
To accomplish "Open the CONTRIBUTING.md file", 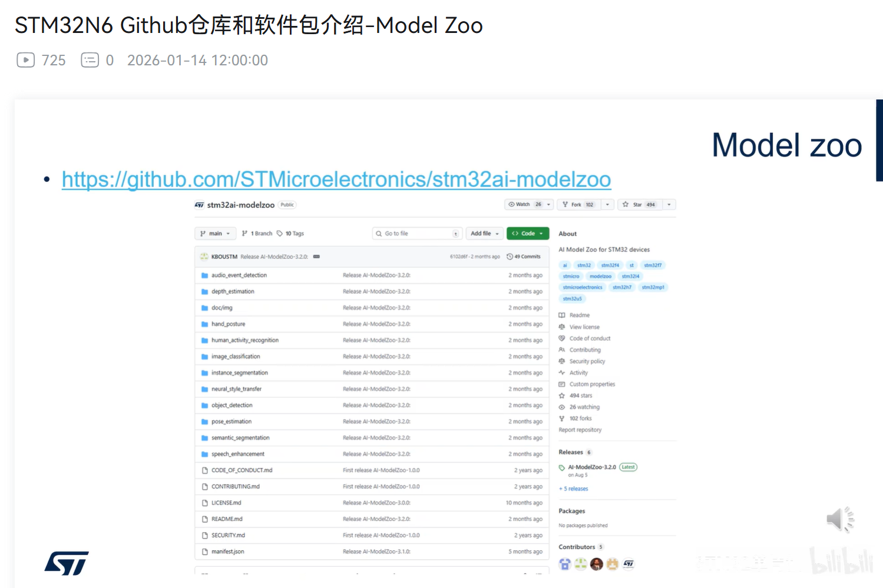I will point(236,487).
